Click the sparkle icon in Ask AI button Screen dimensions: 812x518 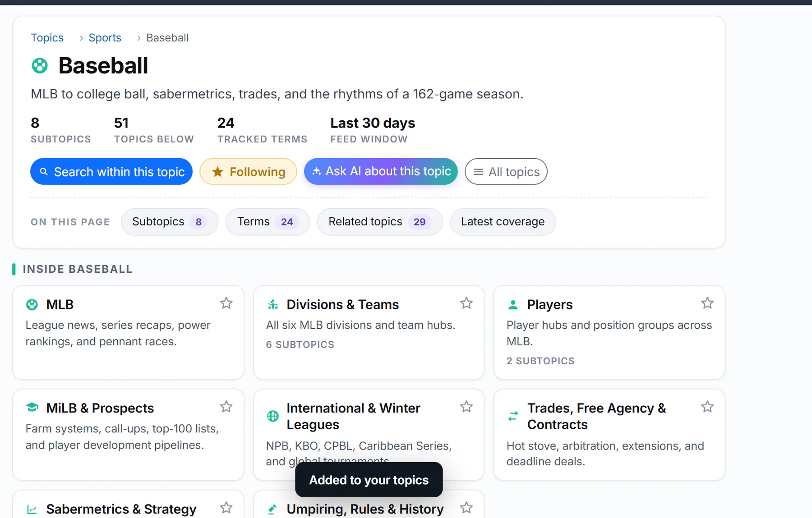point(317,171)
